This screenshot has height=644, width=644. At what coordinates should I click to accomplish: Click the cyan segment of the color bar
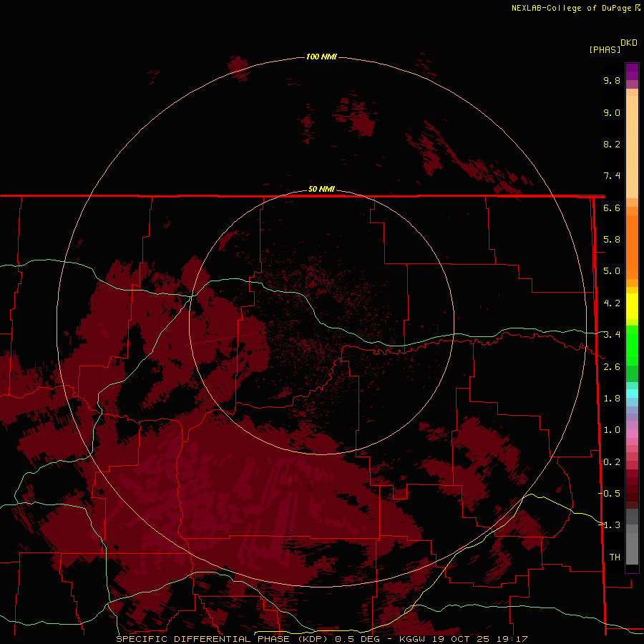632,394
